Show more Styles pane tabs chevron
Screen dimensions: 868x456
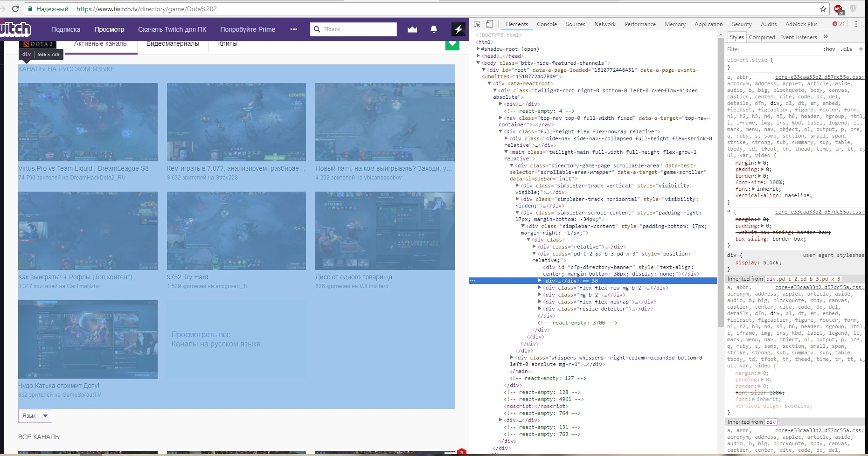pyautogui.click(x=826, y=37)
